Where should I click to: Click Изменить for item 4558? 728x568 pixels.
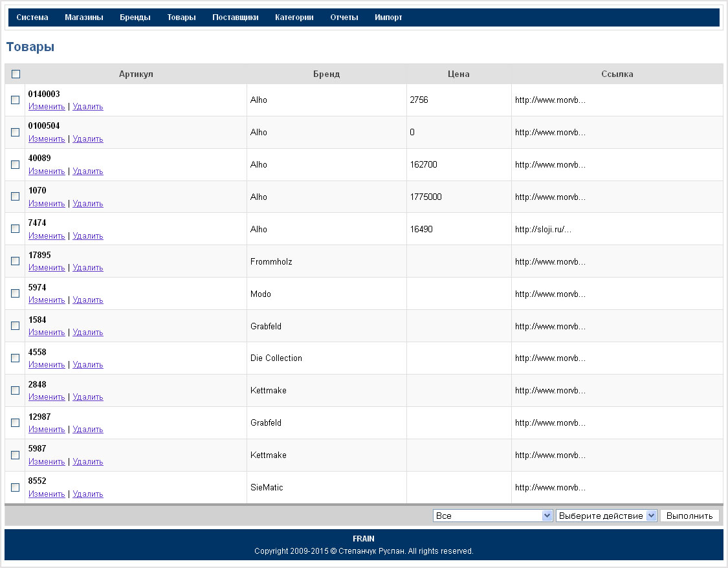[x=47, y=365]
